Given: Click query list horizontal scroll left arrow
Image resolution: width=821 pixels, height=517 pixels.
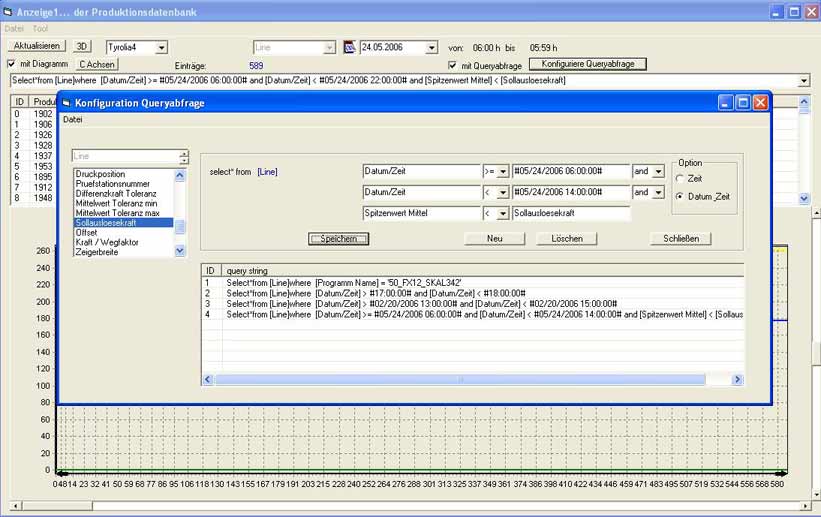Looking at the screenshot, I should pos(208,379).
